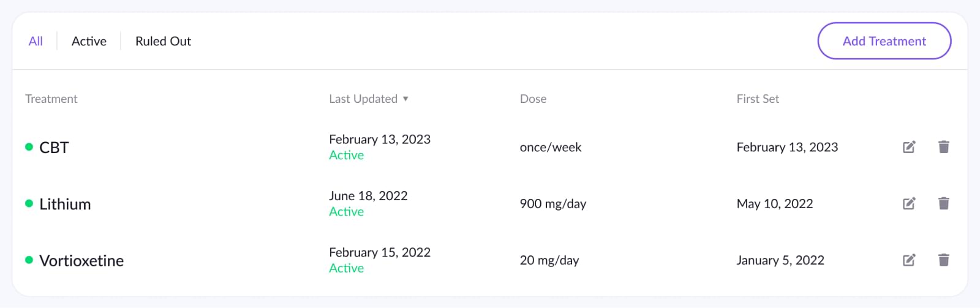Viewport: 980px width, 308px height.
Task: Select the All filter tab
Action: [36, 41]
